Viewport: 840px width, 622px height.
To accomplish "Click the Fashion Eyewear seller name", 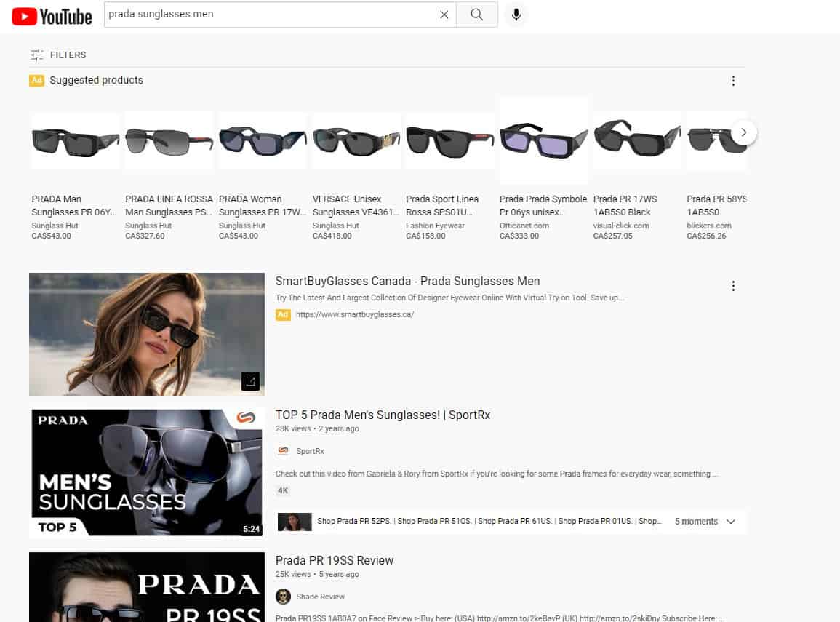I will [x=435, y=226].
